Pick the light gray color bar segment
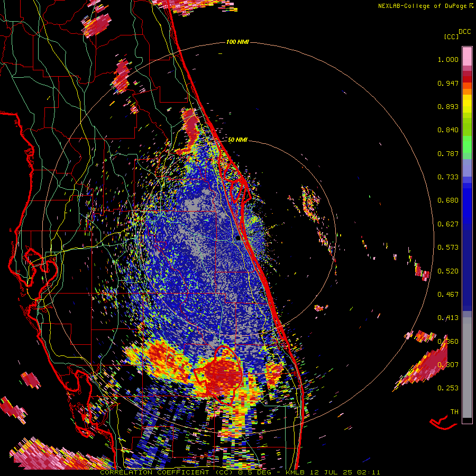The height and width of the screenshot is (476, 476). (467, 368)
